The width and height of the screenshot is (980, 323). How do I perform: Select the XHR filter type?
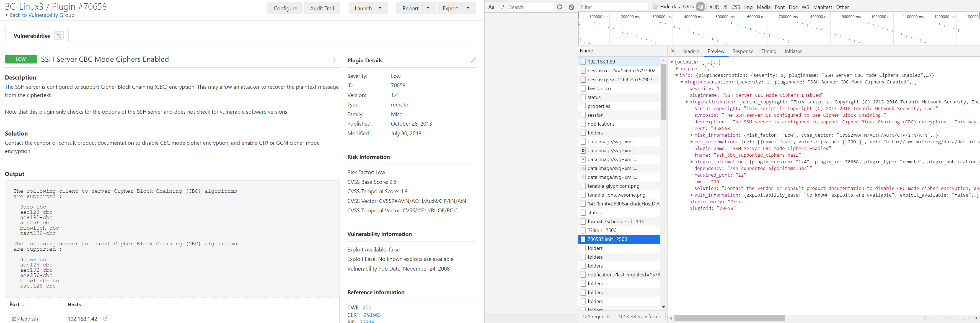click(x=714, y=7)
